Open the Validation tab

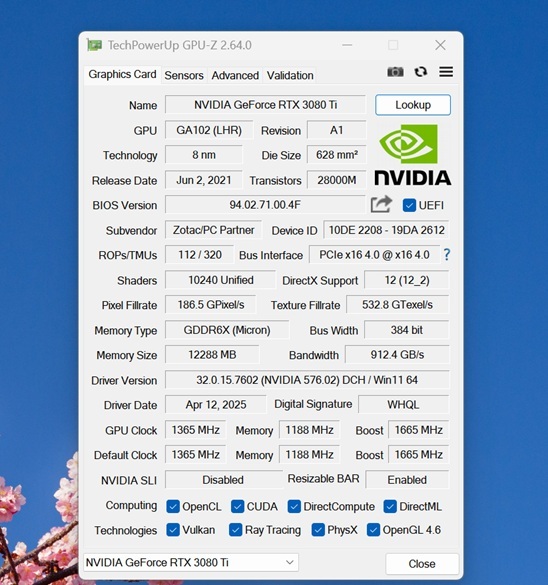pyautogui.click(x=290, y=75)
